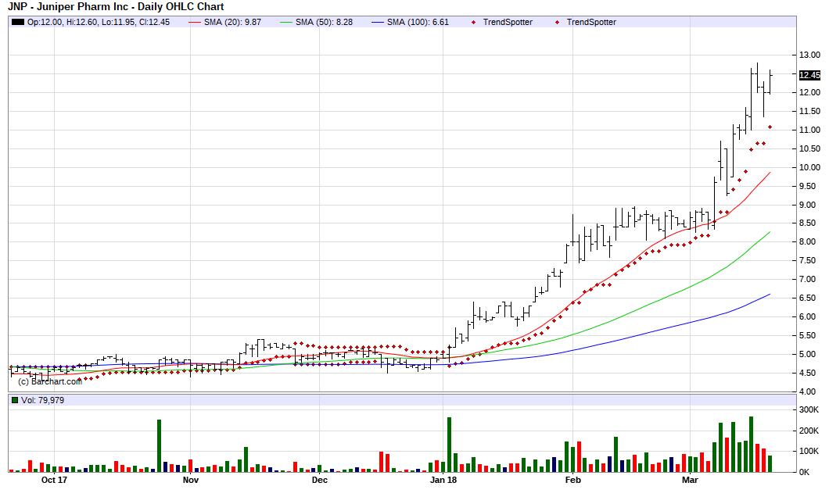
Task: Click the current price tag '12.45'
Action: (809, 75)
